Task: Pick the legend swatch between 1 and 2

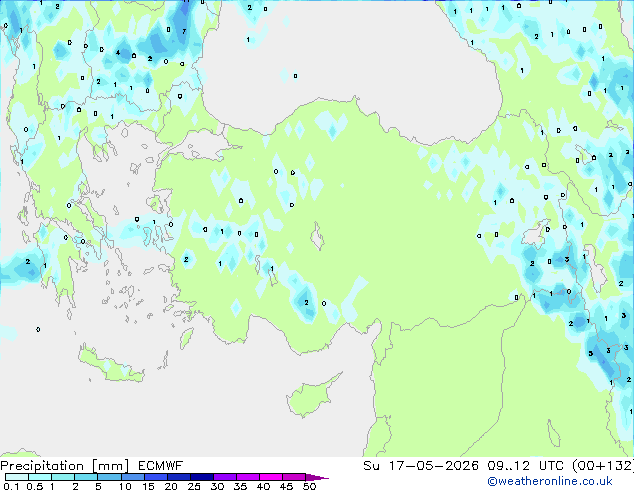Action: coord(63,477)
